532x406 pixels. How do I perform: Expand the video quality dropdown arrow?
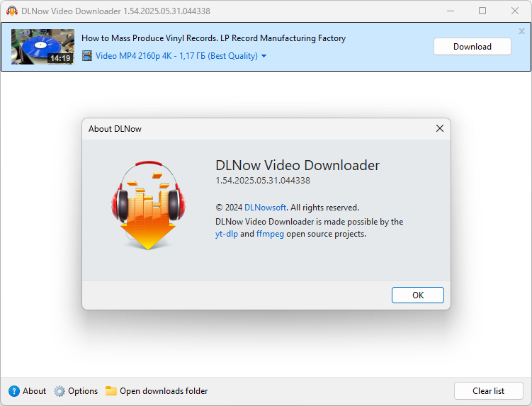point(264,56)
